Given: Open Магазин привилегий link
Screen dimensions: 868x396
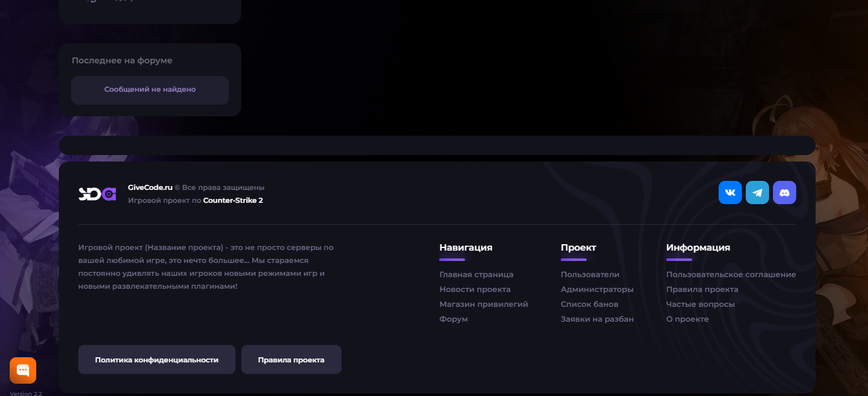Looking at the screenshot, I should pyautogui.click(x=484, y=304).
